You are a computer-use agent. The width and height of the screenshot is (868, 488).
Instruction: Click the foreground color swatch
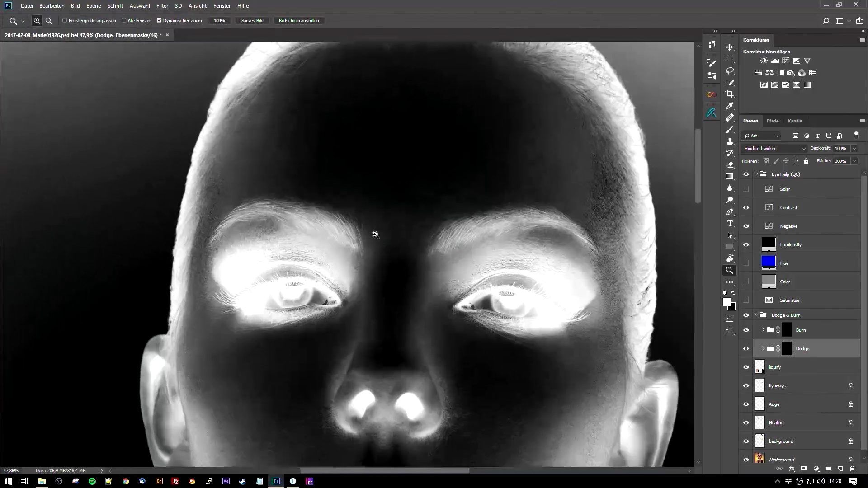[x=726, y=302]
